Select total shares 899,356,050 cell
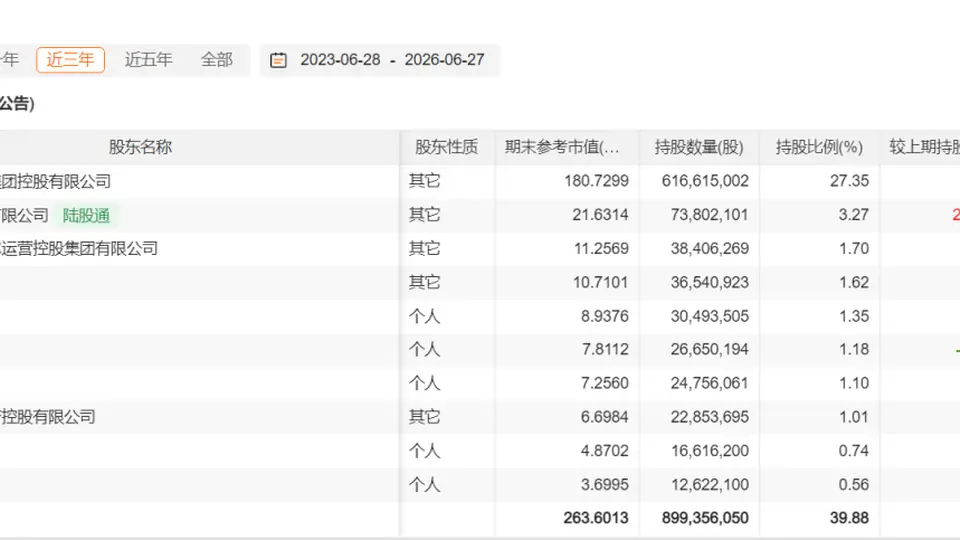This screenshot has height=540, width=960. [x=705, y=518]
